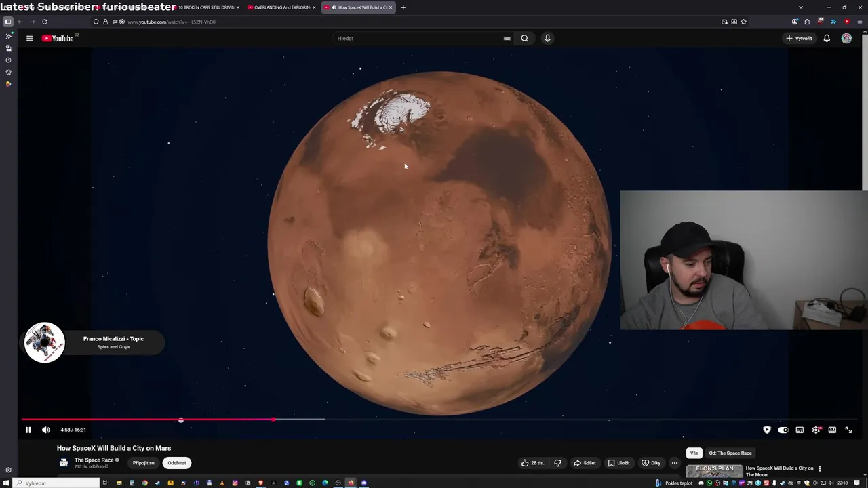868x488 pixels.
Task: Open the YouTube hamburger guide menu
Action: tap(29, 38)
